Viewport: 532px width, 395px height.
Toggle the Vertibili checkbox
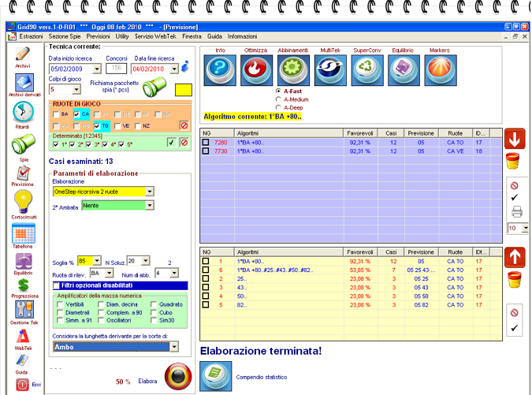pyautogui.click(x=61, y=304)
